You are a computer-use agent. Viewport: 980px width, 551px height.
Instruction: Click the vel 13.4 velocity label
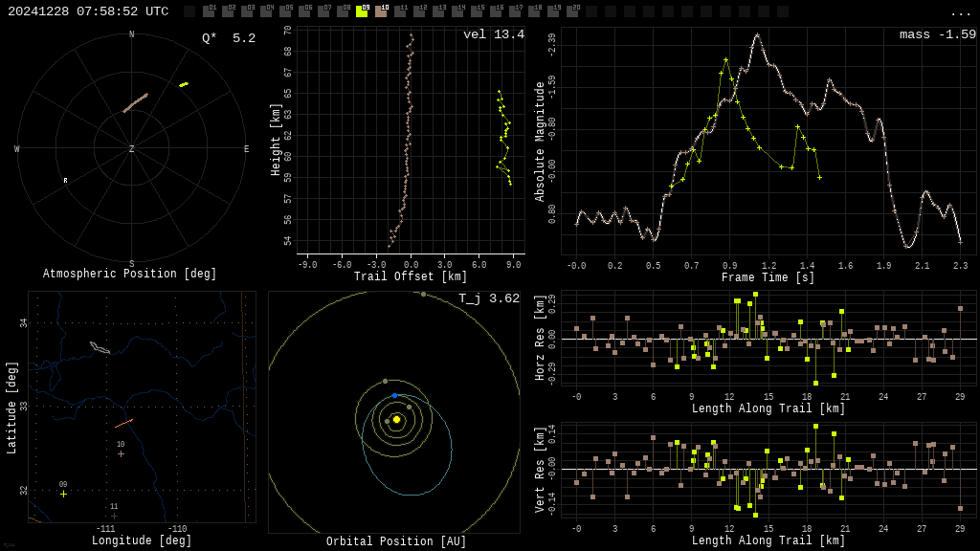pos(494,34)
